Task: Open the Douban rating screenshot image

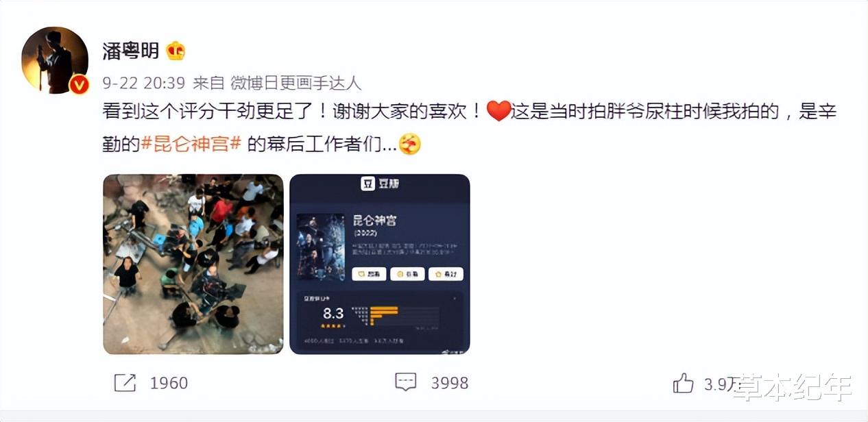Action: [380, 264]
